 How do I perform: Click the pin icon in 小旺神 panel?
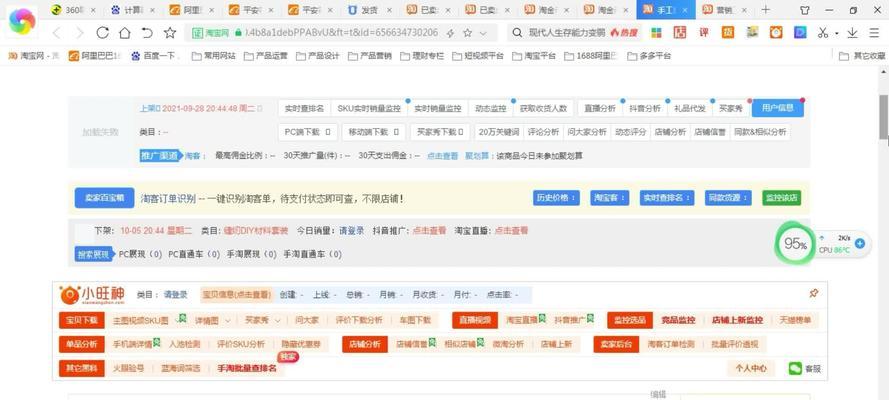point(814,293)
